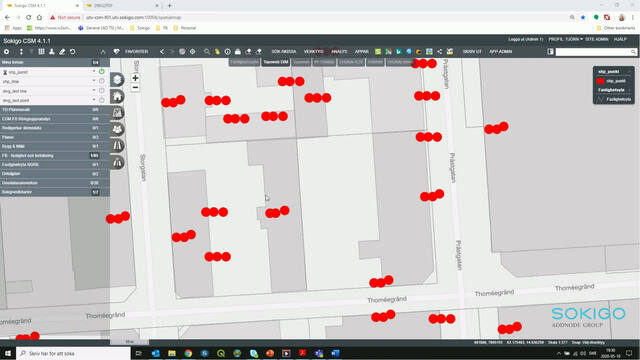Click the road icon round button
The image size is (640, 360).
[118, 146]
